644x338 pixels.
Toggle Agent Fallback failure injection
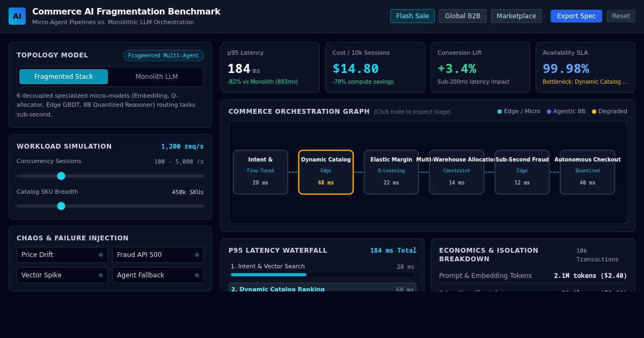(158, 275)
